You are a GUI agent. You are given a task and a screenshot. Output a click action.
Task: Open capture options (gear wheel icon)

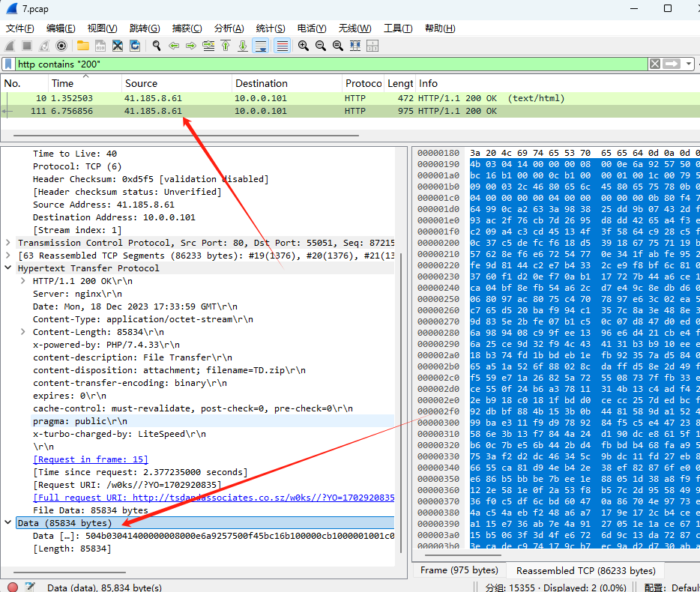[61, 46]
